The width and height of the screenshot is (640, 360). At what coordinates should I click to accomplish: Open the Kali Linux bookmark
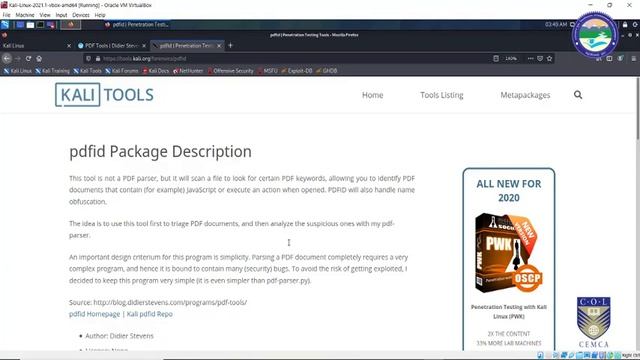point(18,71)
